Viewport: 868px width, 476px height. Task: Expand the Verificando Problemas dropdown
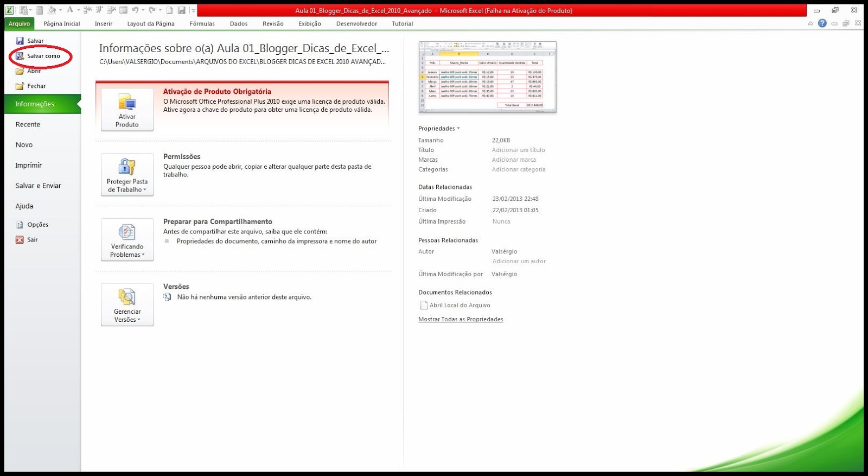[127, 239]
